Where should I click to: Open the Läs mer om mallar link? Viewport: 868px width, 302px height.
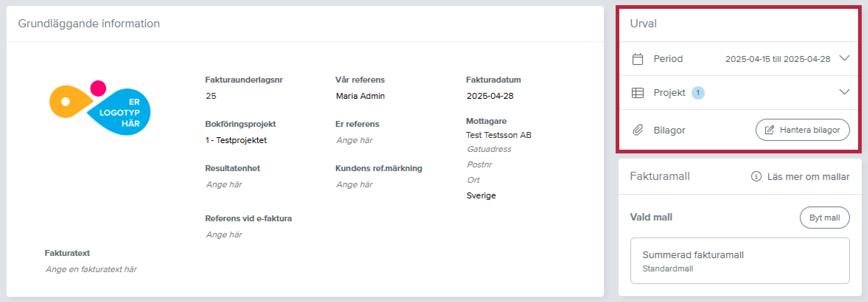tap(808, 177)
